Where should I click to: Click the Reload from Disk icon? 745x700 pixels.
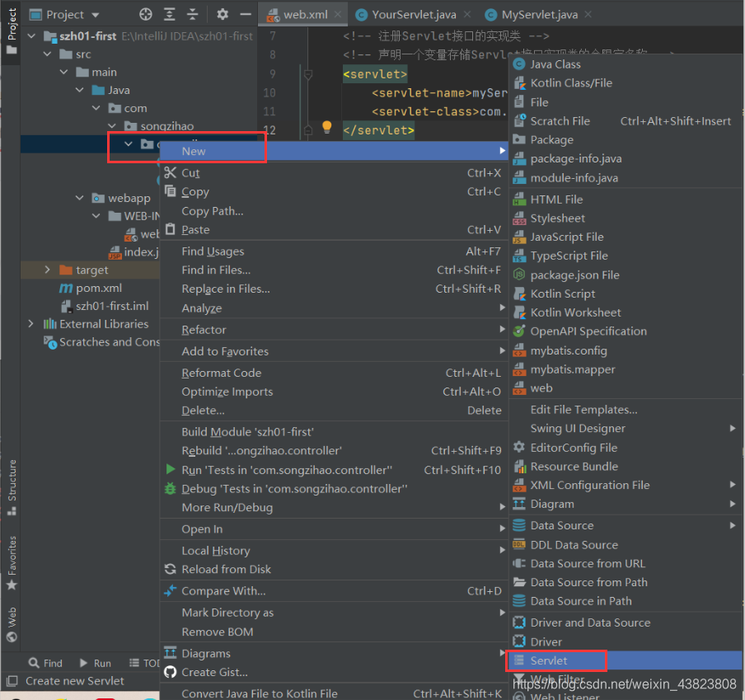170,569
